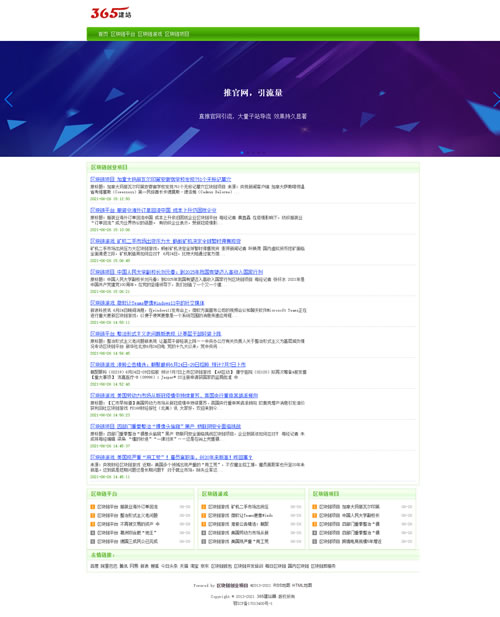This screenshot has width=500, height=617.
Task: Advance the banner with the right arrow
Action: (496, 99)
